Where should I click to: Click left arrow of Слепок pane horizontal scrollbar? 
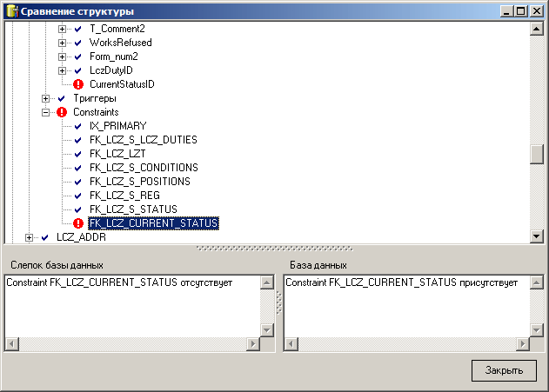12,344
